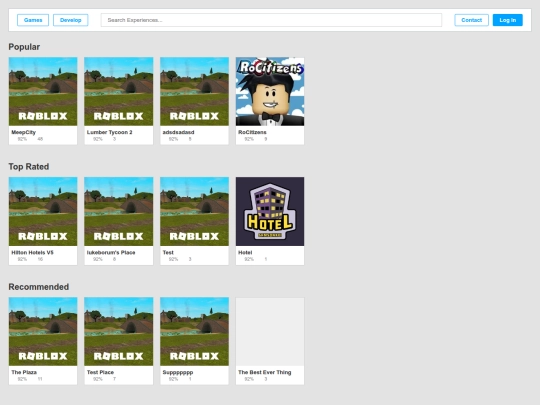Open the MeepCity game thumbnail
This screenshot has height=405, width=540.
[43, 91]
